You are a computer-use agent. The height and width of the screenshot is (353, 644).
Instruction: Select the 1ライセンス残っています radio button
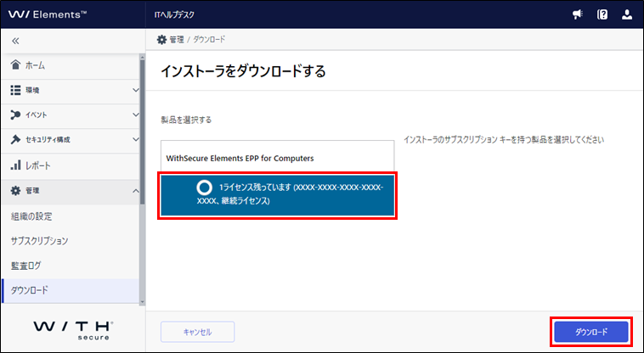(x=204, y=188)
